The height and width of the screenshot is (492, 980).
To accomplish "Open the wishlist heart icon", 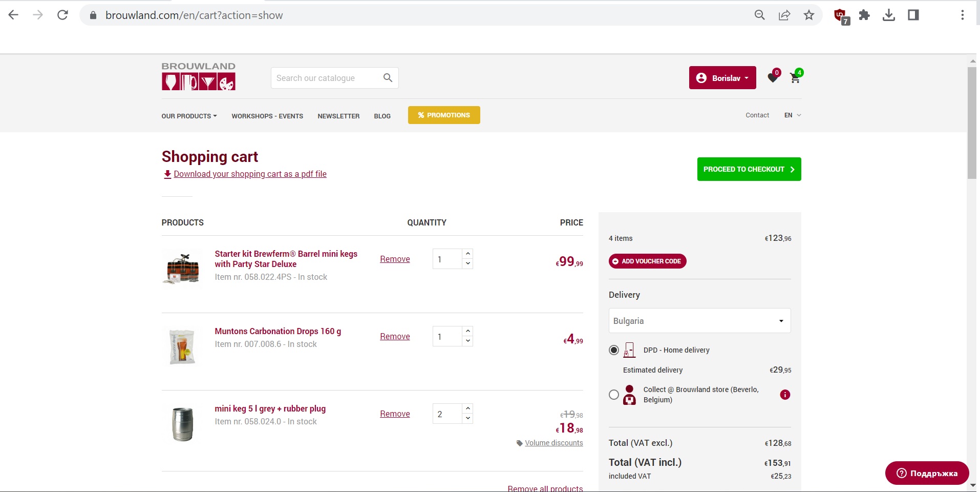I will click(773, 78).
